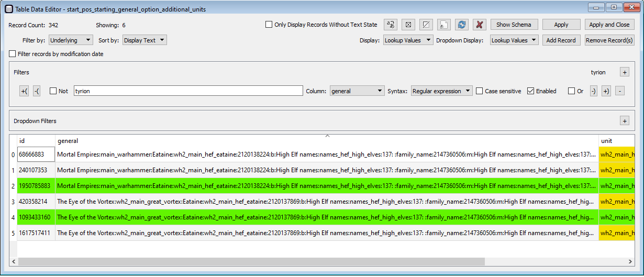Select id cell 68666883
644x277 pixels.
click(36, 154)
